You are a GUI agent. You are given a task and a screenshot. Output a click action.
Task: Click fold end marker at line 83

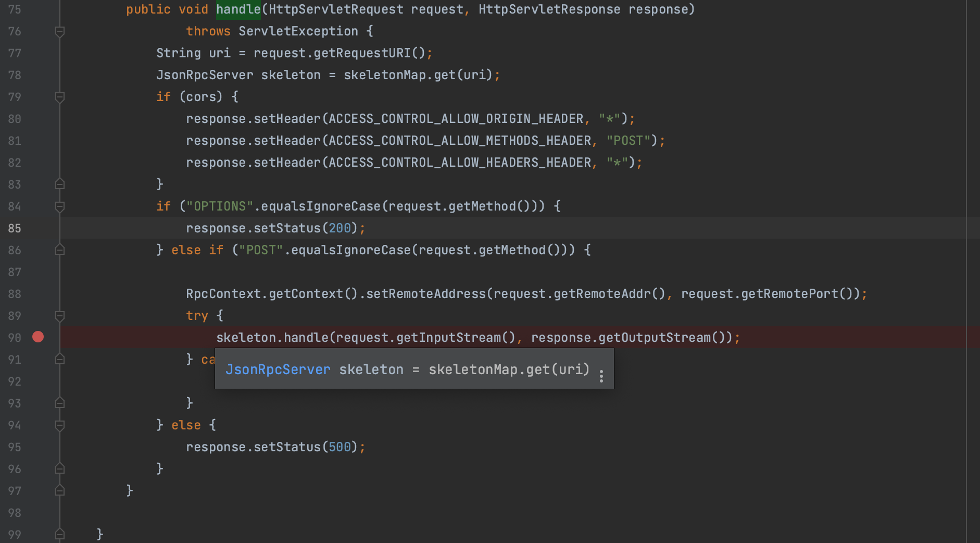coord(60,184)
